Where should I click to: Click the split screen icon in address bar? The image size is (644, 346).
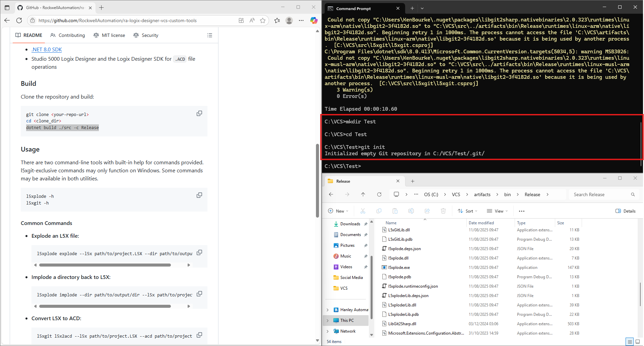click(241, 20)
